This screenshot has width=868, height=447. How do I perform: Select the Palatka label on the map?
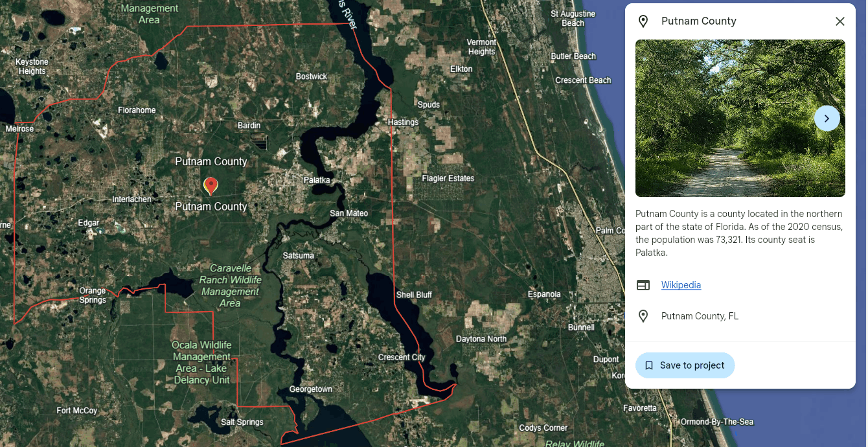[317, 179]
